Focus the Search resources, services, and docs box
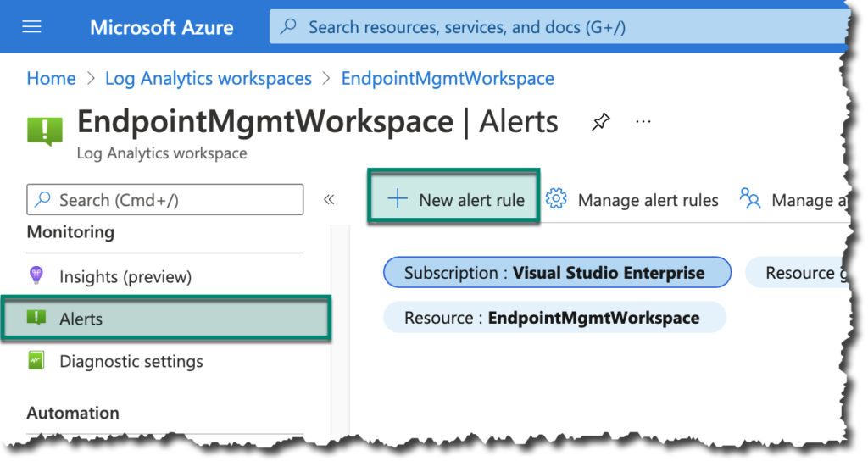The height and width of the screenshot is (461, 868). pos(559,26)
